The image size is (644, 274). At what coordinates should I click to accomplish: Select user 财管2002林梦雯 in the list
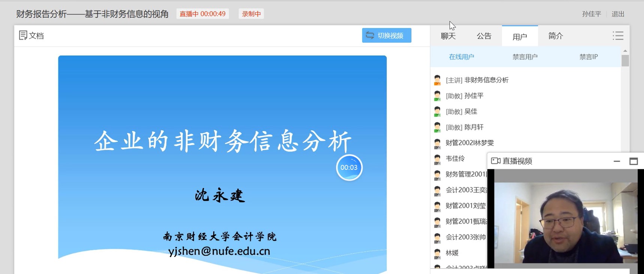coord(469,143)
